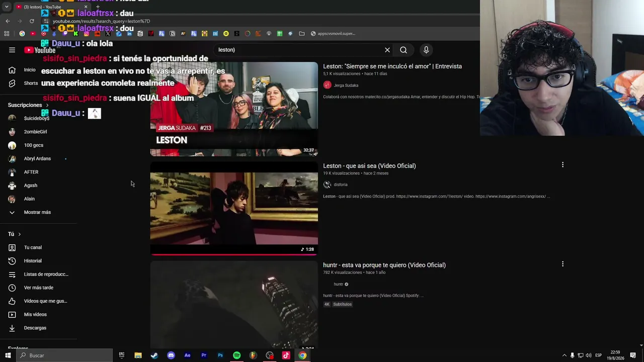Click the magnifier search button
Viewport: 644px width, 362px height.
click(404, 50)
